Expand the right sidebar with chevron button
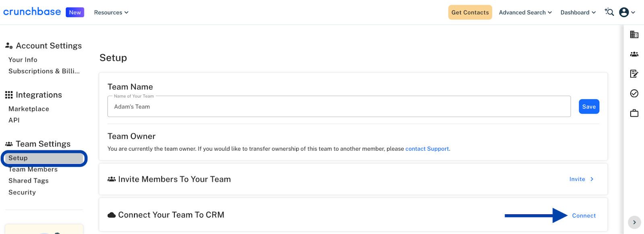Screen dimensions: 644x234 point(634,222)
